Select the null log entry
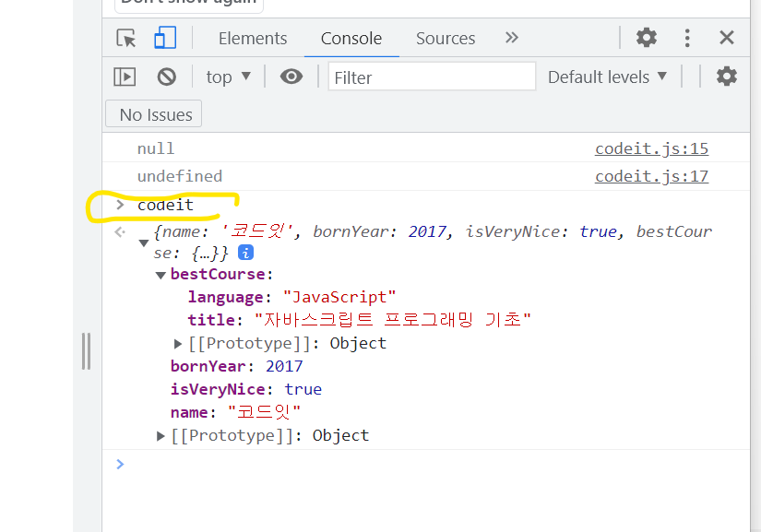Viewport: 761px width, 532px height. [x=155, y=148]
